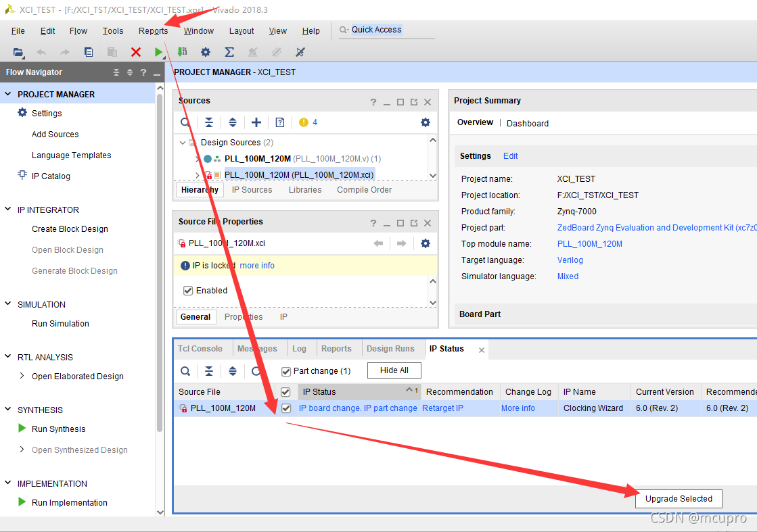Image resolution: width=757 pixels, height=532 pixels.
Task: Click the Sigma report toolbar icon
Action: pos(229,52)
